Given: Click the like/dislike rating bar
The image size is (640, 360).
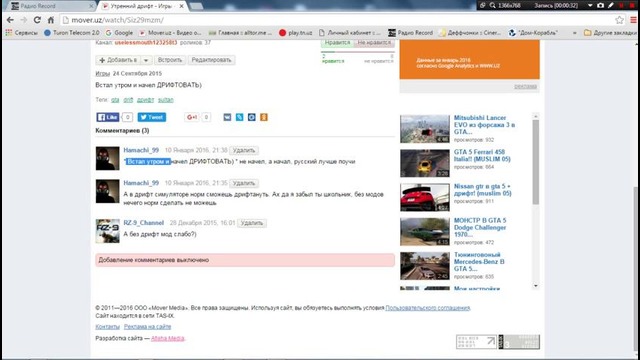Looking at the screenshot, I should [x=358, y=52].
